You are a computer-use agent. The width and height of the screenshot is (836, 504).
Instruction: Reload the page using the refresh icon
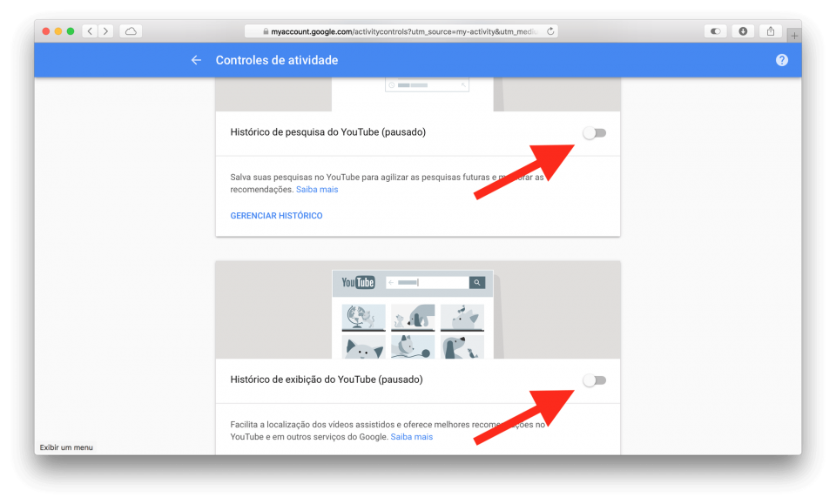point(550,30)
